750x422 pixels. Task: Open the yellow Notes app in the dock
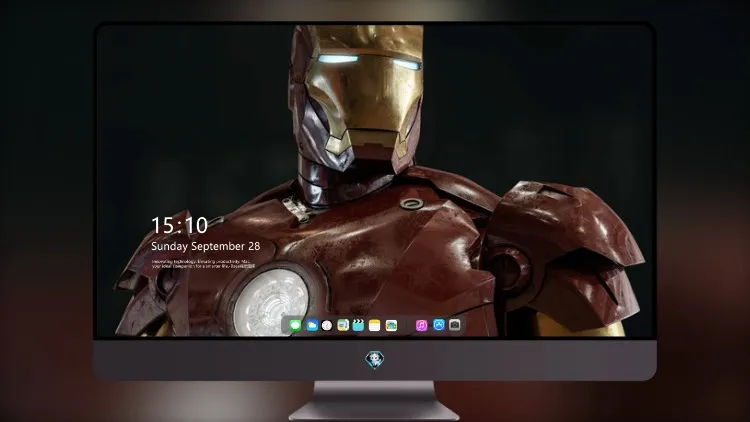375,325
